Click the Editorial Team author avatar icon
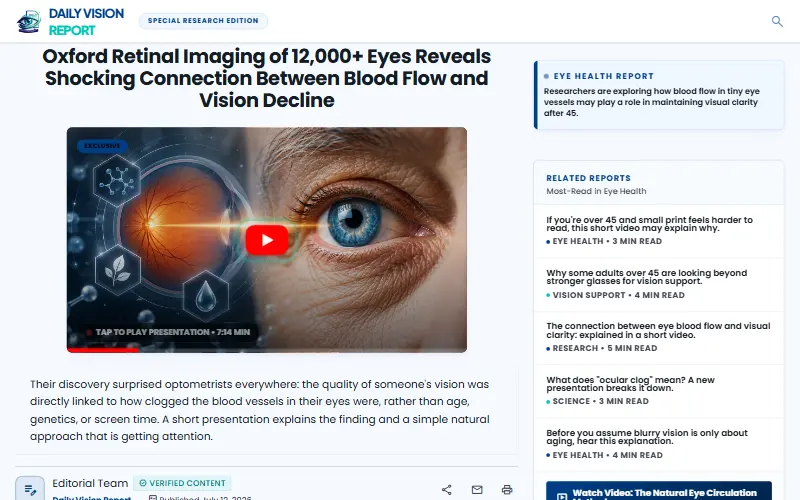 [30, 489]
